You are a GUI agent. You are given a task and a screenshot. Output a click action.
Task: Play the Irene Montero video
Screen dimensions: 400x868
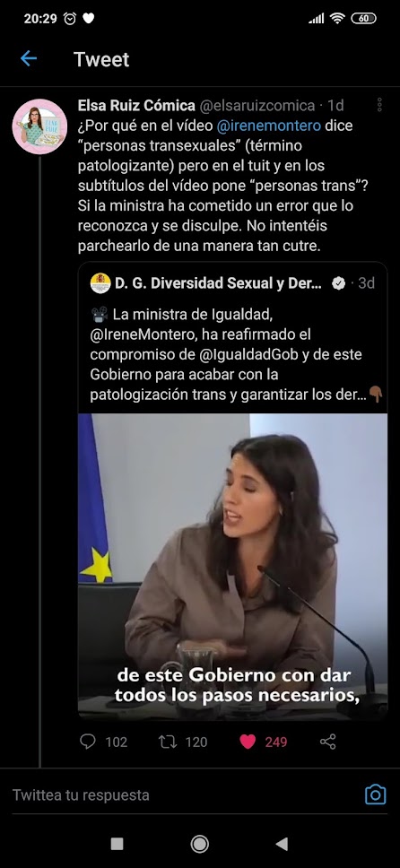(x=232, y=566)
